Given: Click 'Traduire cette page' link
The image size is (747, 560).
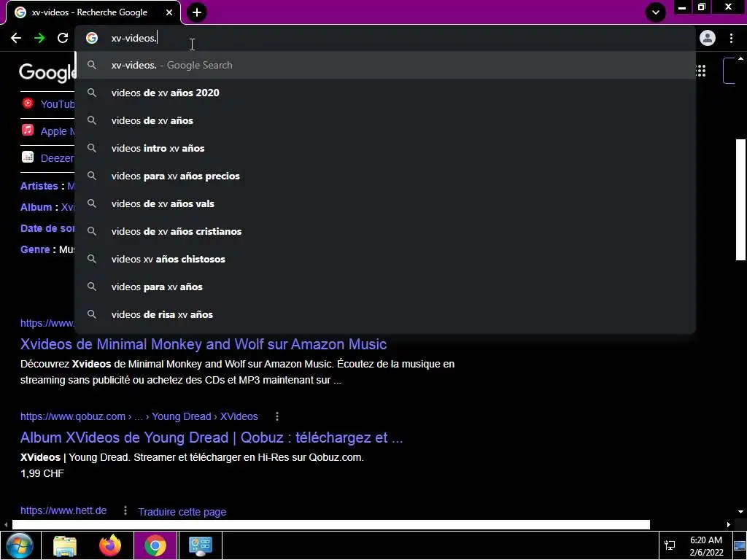Looking at the screenshot, I should click(182, 512).
